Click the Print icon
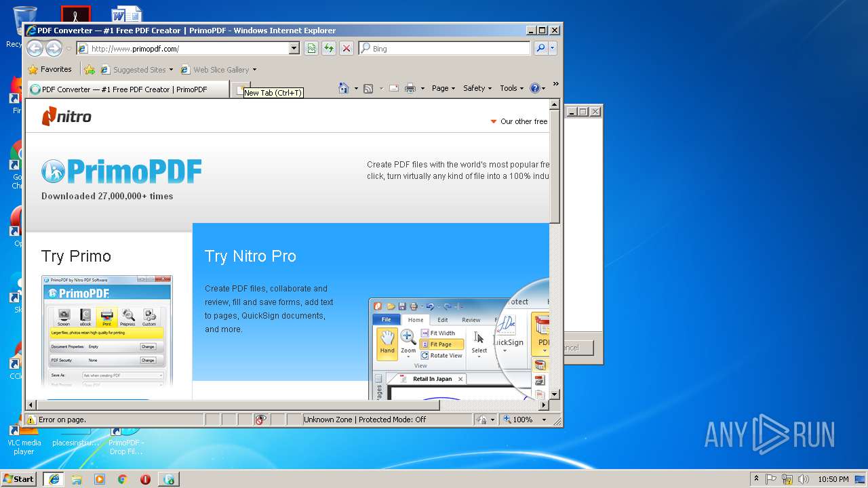 pyautogui.click(x=410, y=88)
